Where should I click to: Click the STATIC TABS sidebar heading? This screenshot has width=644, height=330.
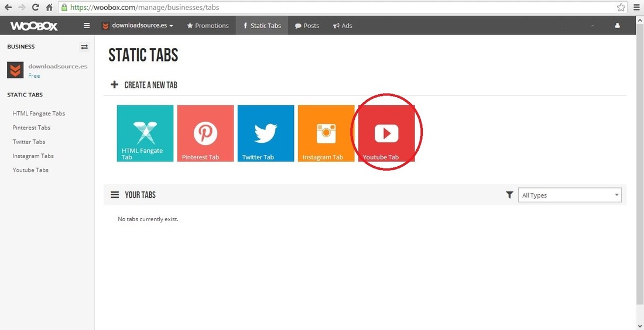tap(25, 95)
